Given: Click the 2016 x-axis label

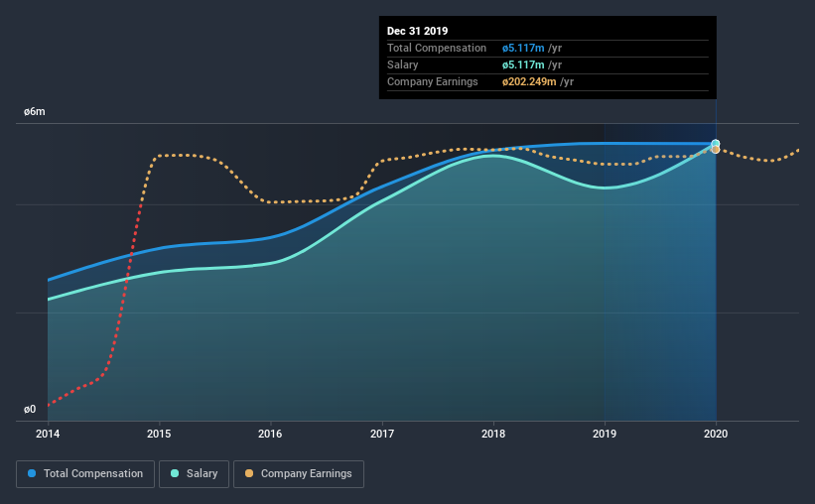Looking at the screenshot, I should click(270, 434).
